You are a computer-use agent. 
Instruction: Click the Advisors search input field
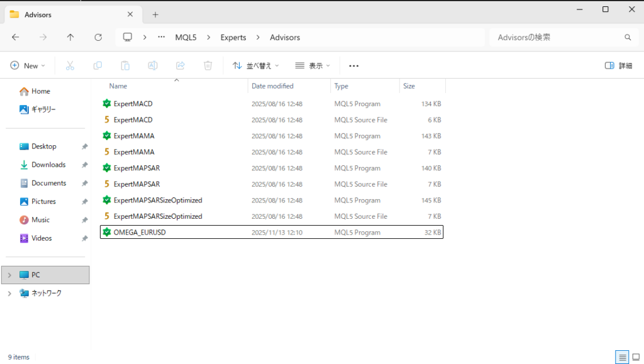tap(557, 38)
